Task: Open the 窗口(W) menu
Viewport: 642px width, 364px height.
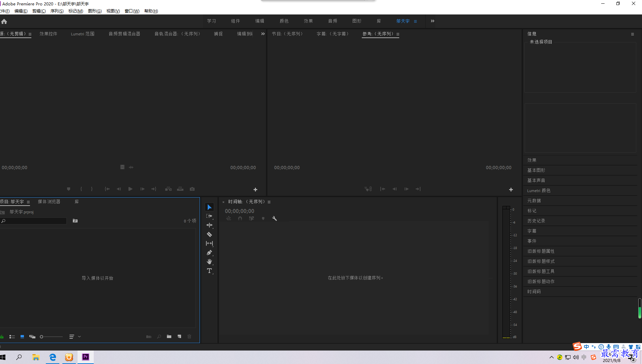Action: (132, 11)
